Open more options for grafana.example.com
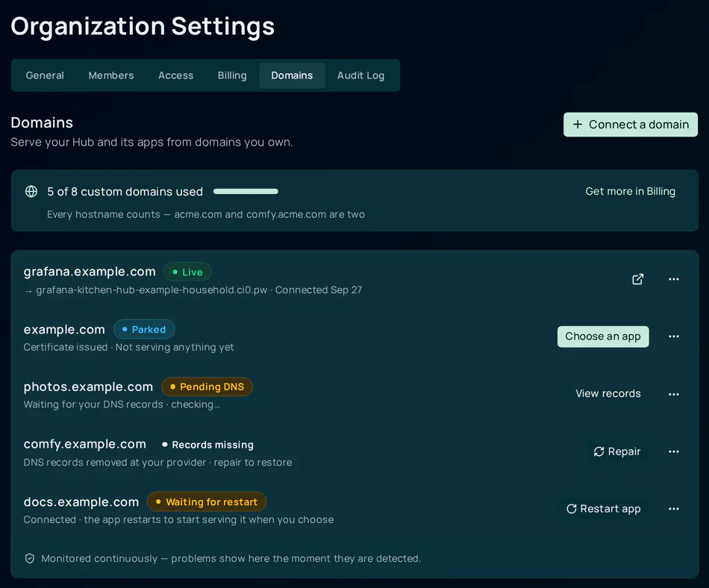Screen dimensions: 709x588 click(x=674, y=279)
